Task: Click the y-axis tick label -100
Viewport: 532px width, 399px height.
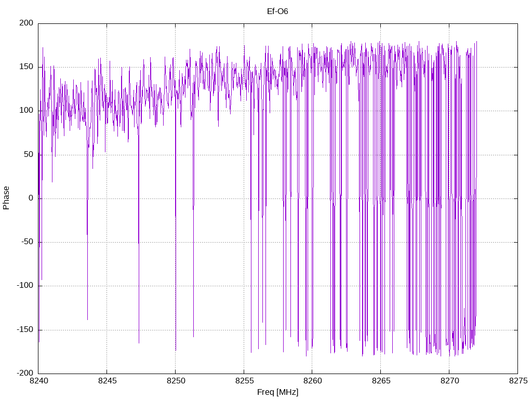Action: [x=25, y=286]
